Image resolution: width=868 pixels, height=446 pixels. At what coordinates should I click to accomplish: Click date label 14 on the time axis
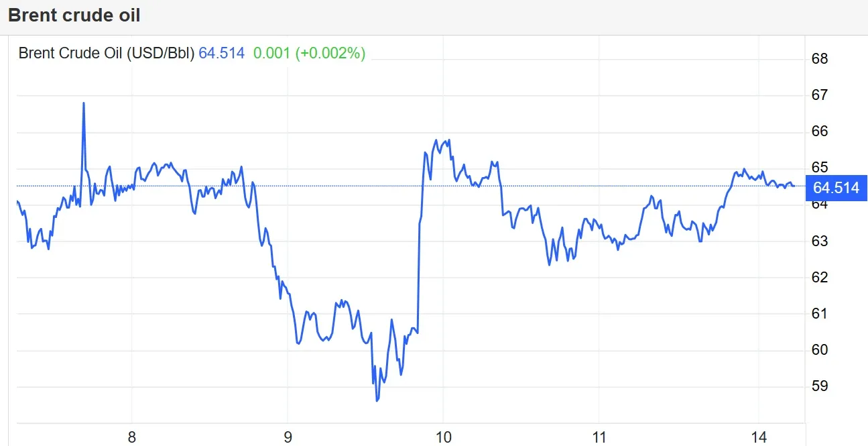(x=759, y=438)
